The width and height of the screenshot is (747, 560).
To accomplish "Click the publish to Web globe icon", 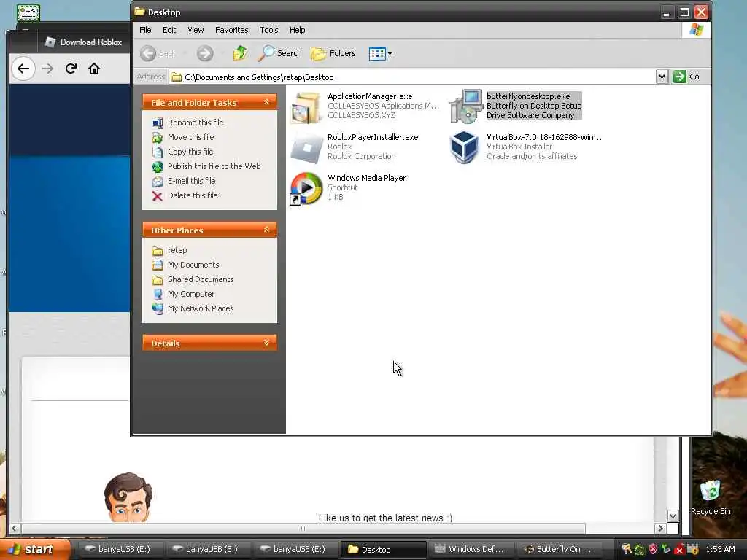I will tap(158, 167).
